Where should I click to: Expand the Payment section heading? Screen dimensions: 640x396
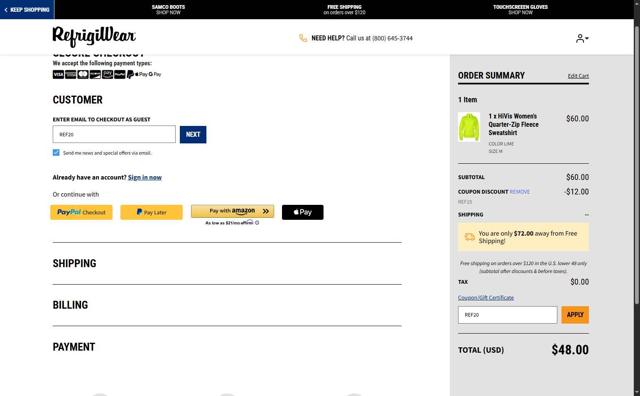coord(74,347)
